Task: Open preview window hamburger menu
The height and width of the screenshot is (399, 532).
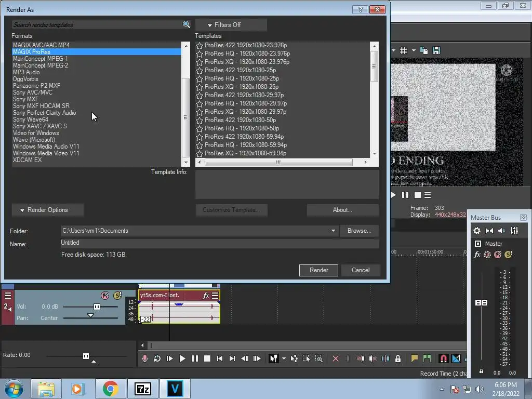Action: click(x=428, y=195)
